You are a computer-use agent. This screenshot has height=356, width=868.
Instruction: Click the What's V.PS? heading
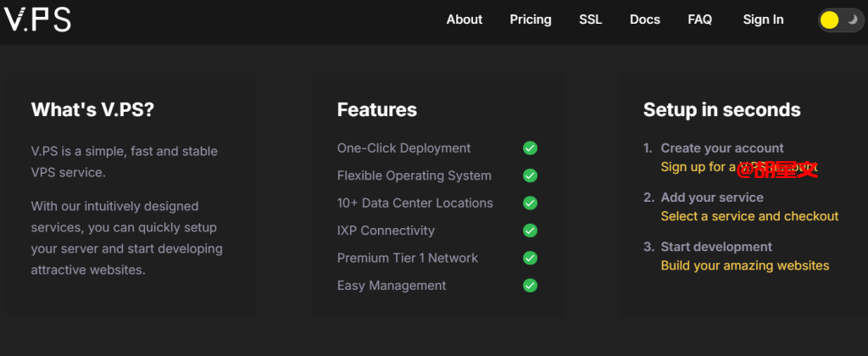tap(92, 109)
